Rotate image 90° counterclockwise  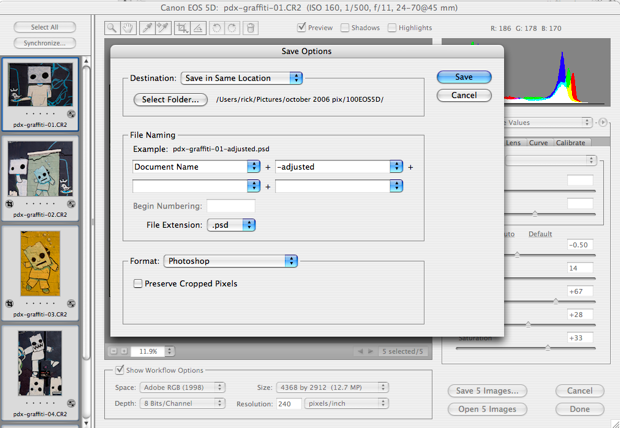tap(217, 28)
